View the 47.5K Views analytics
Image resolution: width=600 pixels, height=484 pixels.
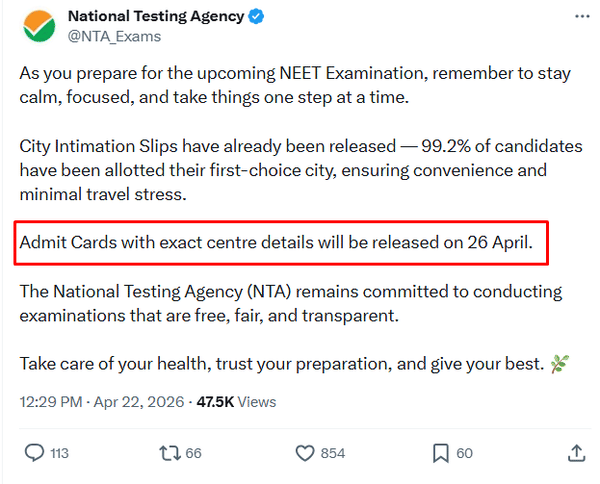tap(235, 402)
